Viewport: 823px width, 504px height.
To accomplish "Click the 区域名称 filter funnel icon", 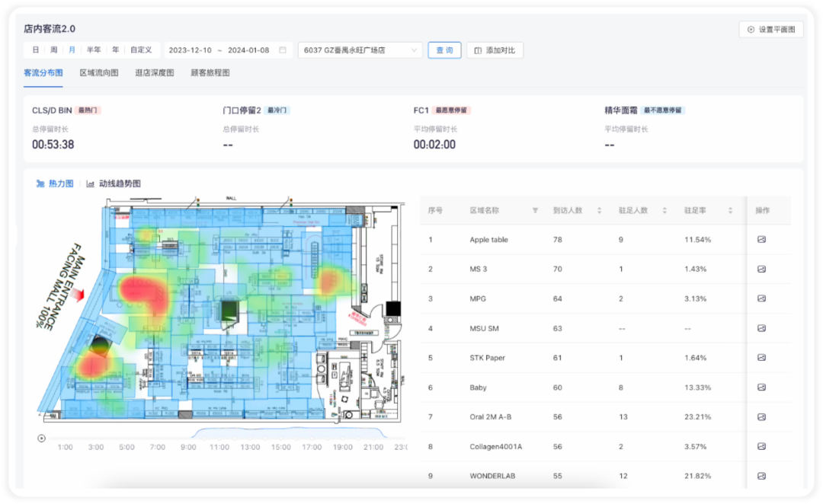I will (535, 210).
